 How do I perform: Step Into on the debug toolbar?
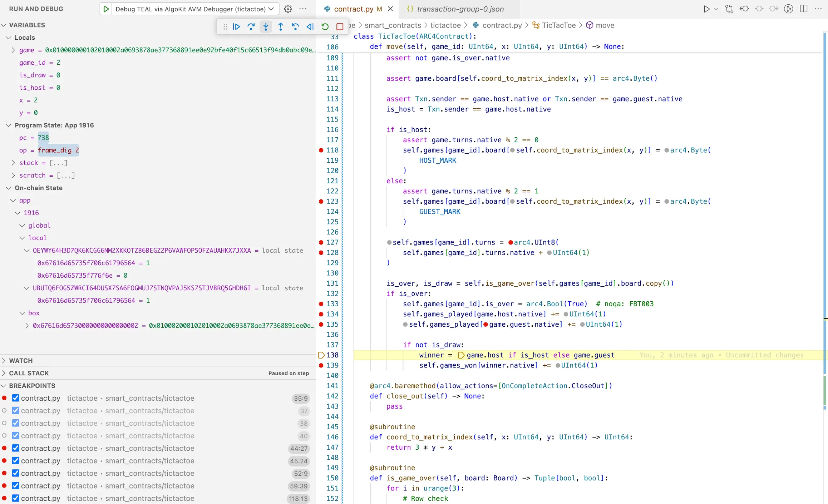(266, 27)
